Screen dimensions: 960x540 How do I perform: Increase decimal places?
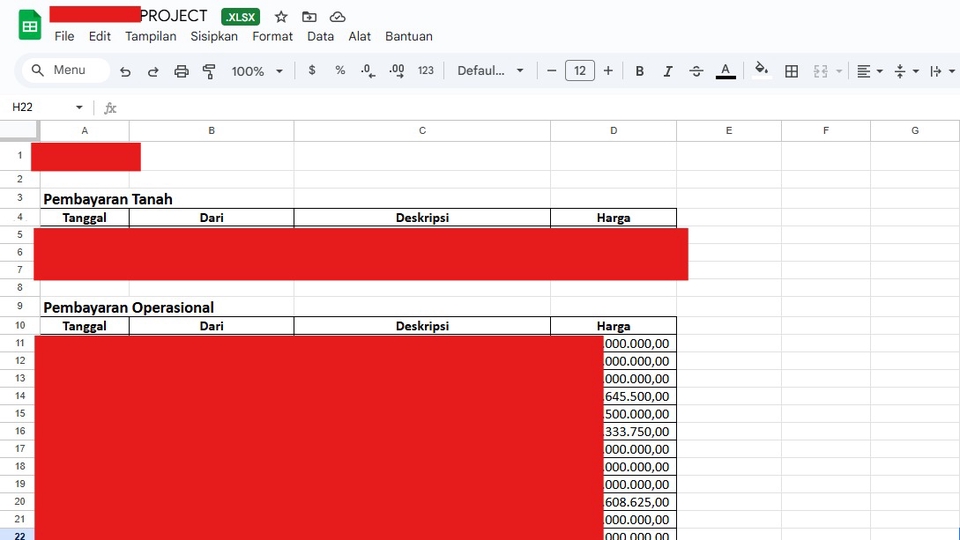[397, 71]
